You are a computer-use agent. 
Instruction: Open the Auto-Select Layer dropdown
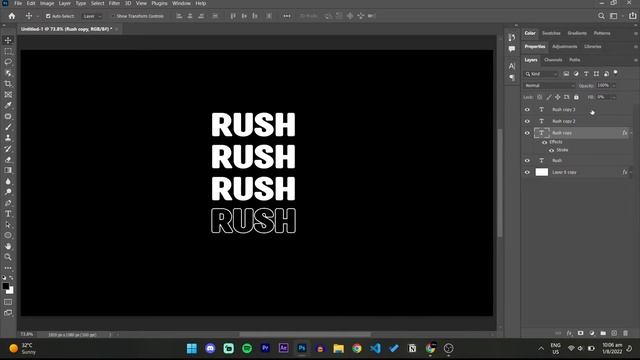pyautogui.click(x=92, y=16)
